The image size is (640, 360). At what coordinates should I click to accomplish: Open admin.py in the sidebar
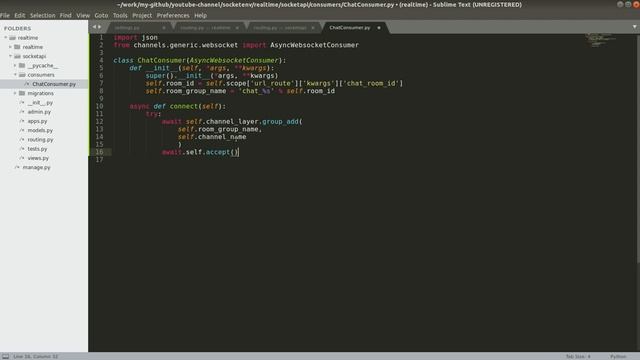pyautogui.click(x=39, y=111)
